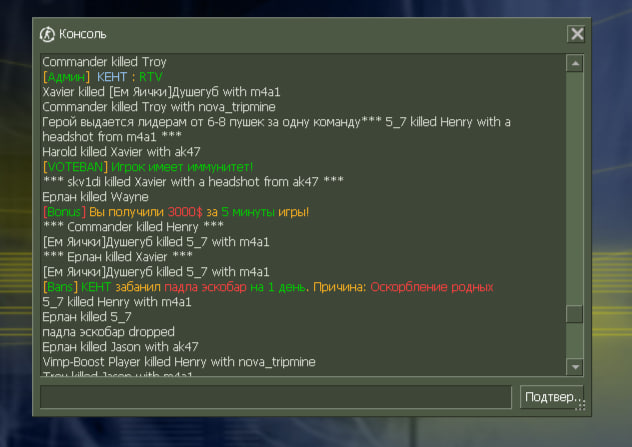Screen dimensions: 632x447
Task: Click the 'skv1di killed Xavier' headshot line
Action: point(193,182)
